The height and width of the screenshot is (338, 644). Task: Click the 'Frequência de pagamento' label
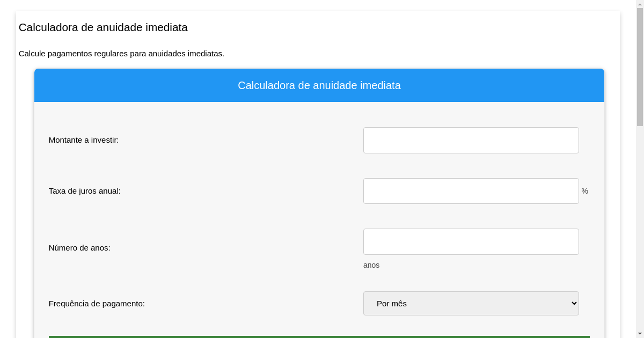(x=96, y=303)
